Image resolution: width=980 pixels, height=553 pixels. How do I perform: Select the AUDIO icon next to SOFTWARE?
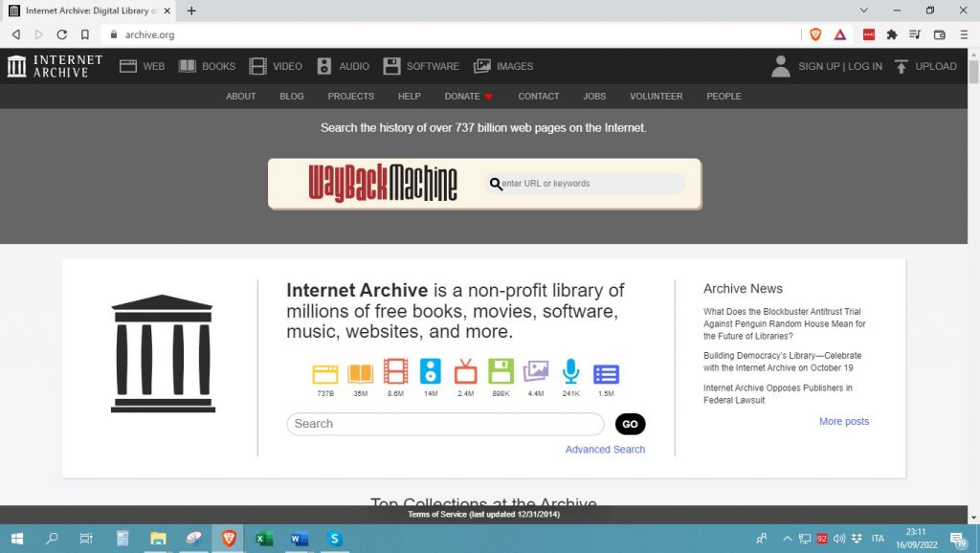pos(325,66)
